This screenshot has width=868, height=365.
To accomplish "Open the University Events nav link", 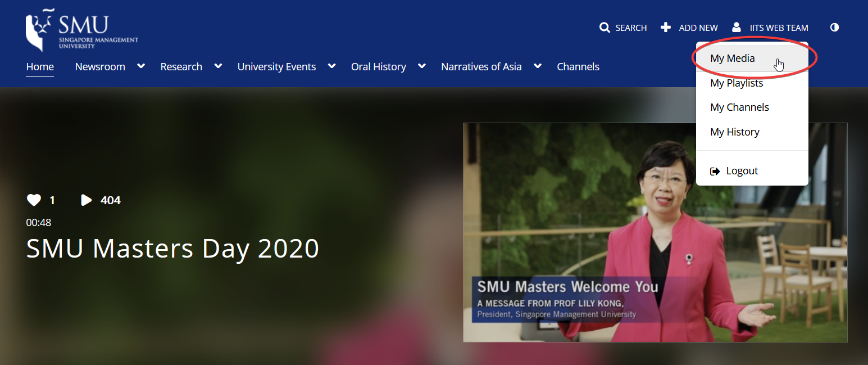I will pos(276,66).
